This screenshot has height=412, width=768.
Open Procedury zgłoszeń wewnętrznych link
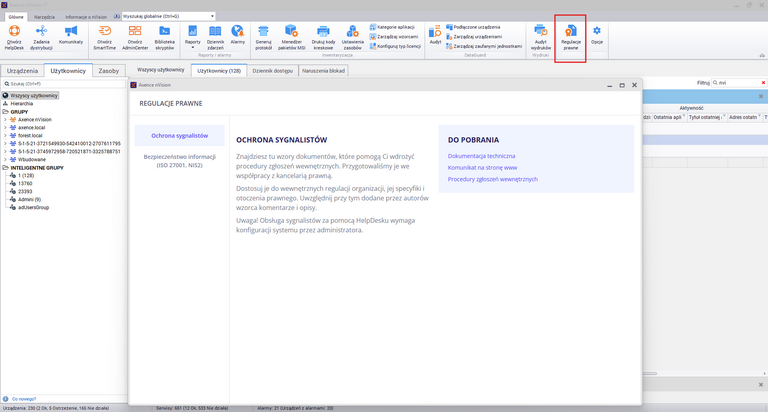(493, 179)
